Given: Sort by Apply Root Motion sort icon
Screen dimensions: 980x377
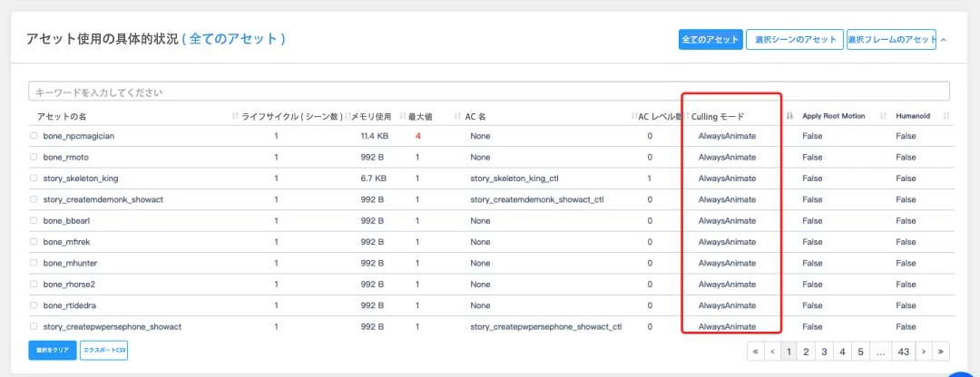Looking at the screenshot, I should click(883, 116).
